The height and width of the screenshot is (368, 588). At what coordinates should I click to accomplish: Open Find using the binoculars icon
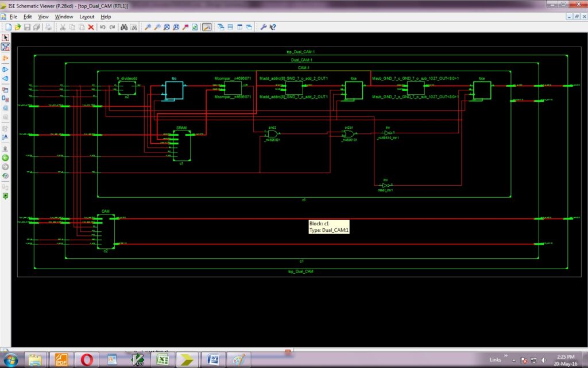point(124,26)
